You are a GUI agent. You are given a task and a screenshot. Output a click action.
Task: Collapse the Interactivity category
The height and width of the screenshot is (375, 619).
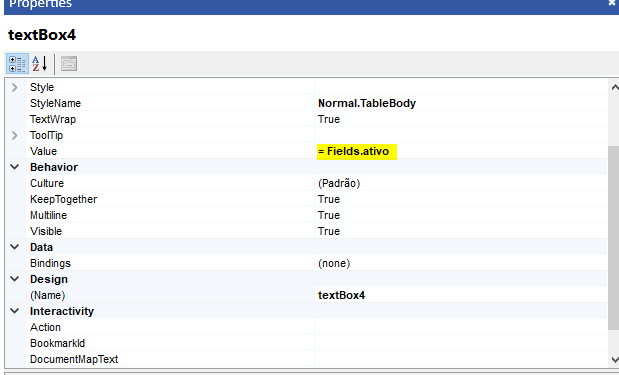tap(15, 311)
